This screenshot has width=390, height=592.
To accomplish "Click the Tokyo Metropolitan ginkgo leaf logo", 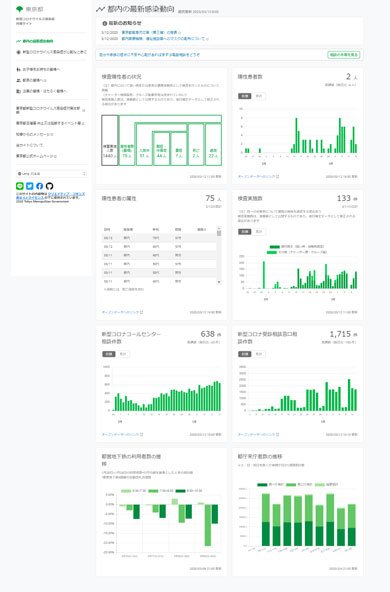I will [x=19, y=9].
